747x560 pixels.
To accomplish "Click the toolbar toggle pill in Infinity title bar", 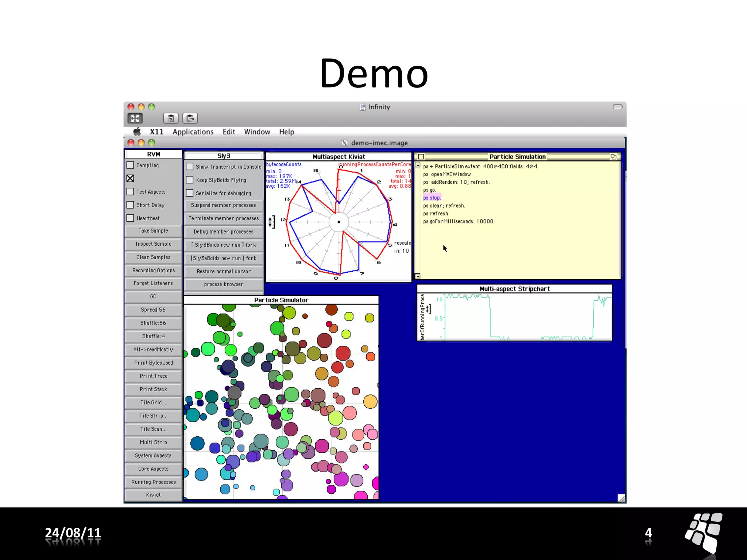I will coord(618,107).
